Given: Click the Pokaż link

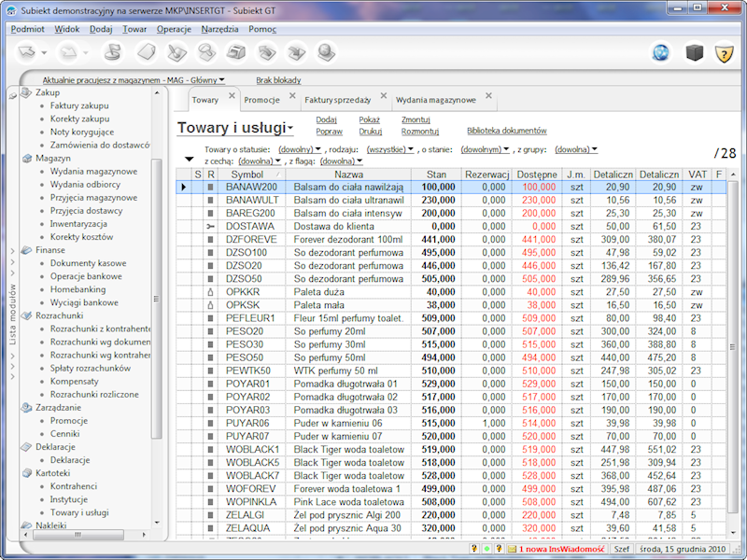Looking at the screenshot, I should [369, 119].
